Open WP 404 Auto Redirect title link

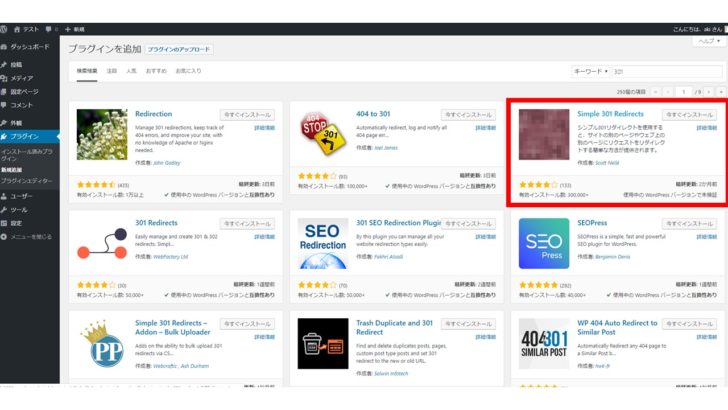pos(618,327)
